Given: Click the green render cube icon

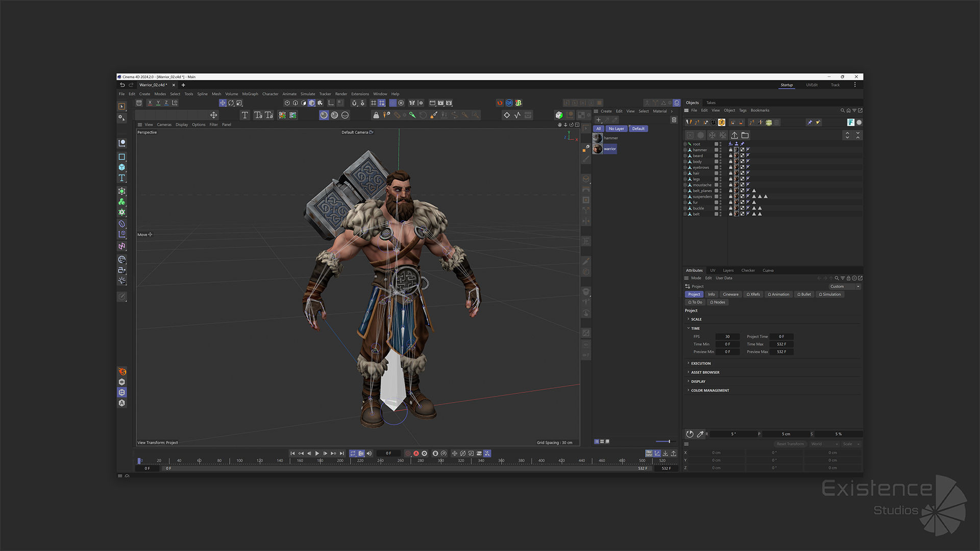Looking at the screenshot, I should pyautogui.click(x=559, y=115).
